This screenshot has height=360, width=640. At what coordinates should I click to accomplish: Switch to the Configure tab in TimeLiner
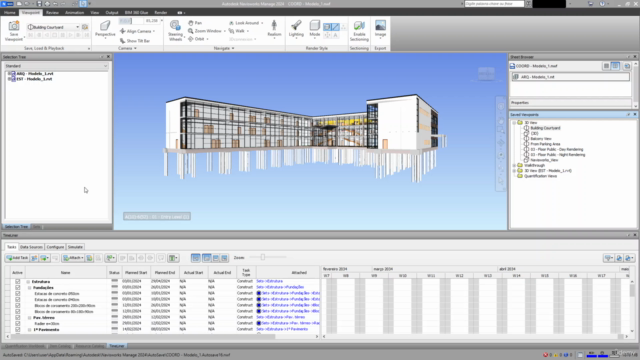click(x=55, y=247)
